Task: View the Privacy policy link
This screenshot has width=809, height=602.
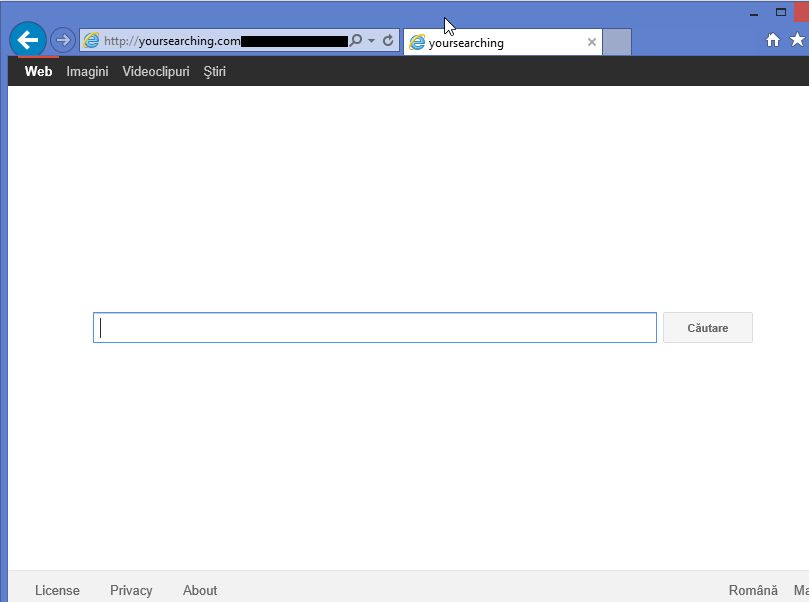Action: pos(131,590)
